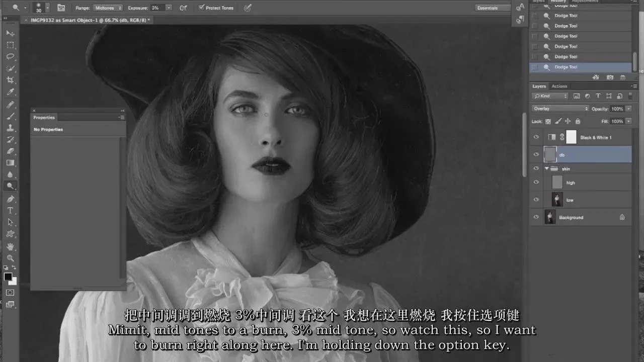Toggle visibility of the Background layer
Screen dimensions: 644x362
[536, 217]
